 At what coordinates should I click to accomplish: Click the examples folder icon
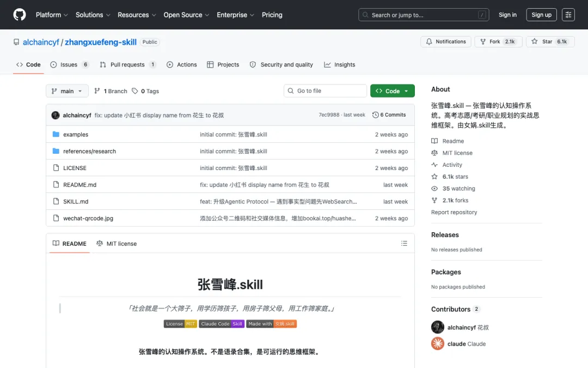[x=56, y=134]
